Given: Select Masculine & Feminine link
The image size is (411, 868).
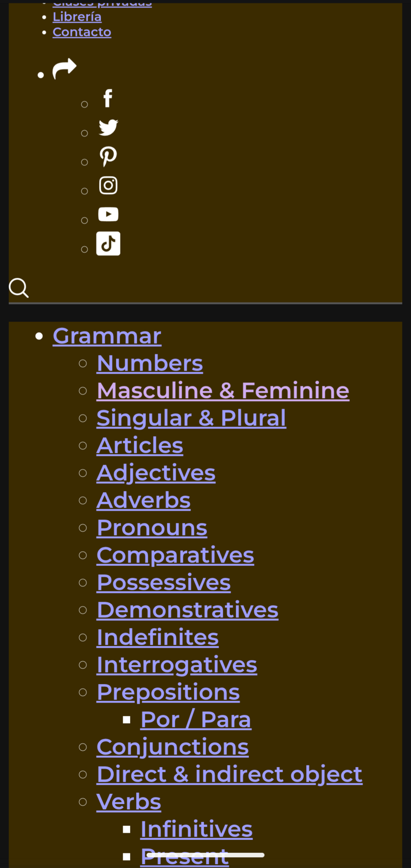Looking at the screenshot, I should point(223,391).
